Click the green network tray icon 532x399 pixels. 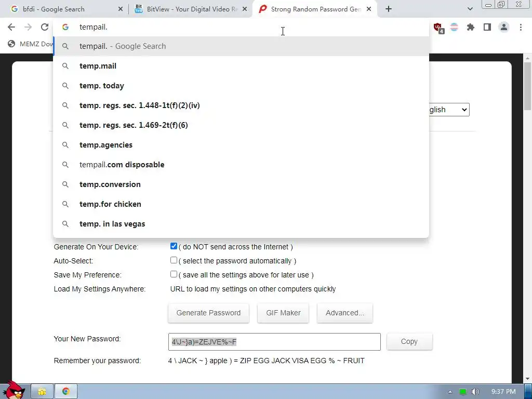[463, 392]
